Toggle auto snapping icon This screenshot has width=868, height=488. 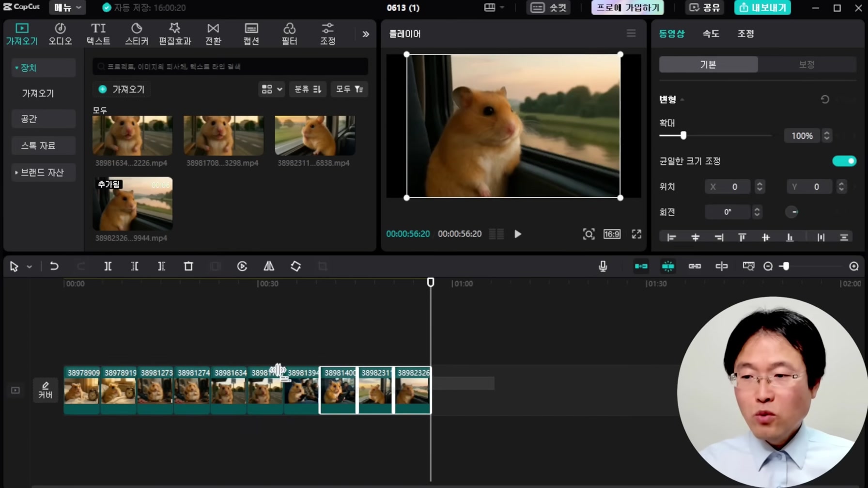[x=668, y=266]
